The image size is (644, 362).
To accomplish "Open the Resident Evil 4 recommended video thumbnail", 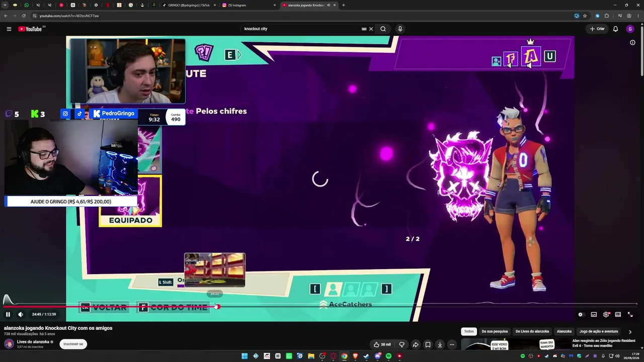I will 515,345.
